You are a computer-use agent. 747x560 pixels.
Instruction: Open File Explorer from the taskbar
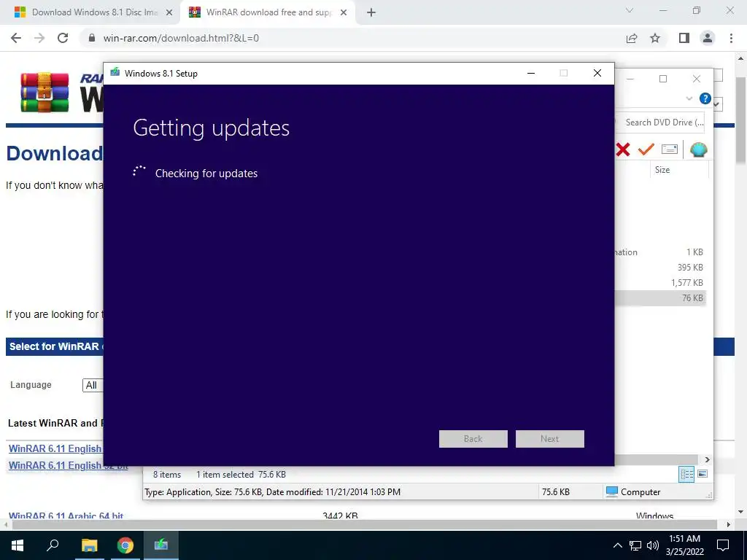pyautogui.click(x=89, y=545)
